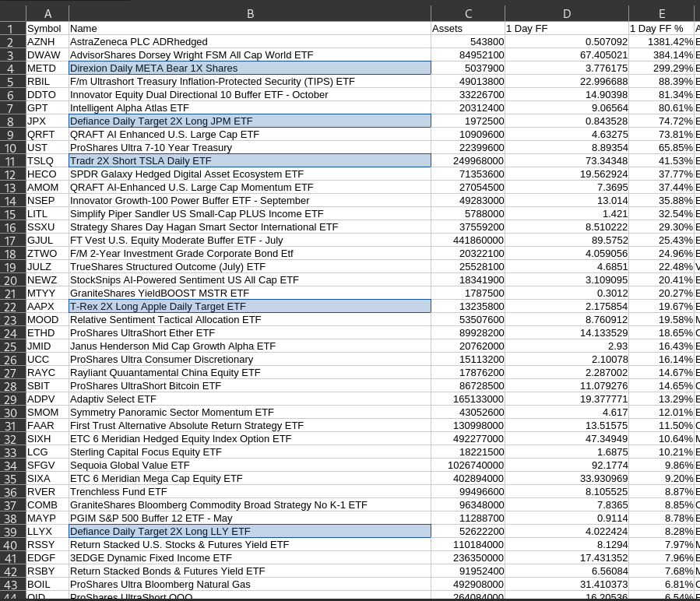Click assets value 441860000
This screenshot has height=601, width=700.
tap(468, 241)
